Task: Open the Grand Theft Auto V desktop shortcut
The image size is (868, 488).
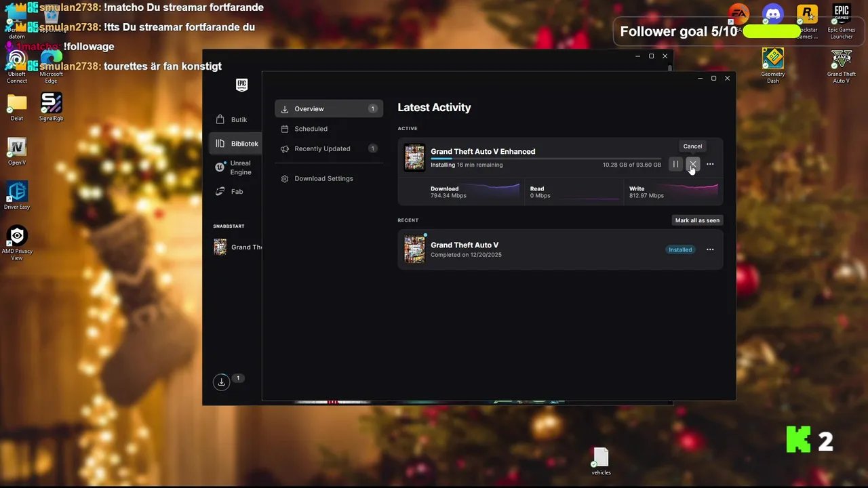Action: 842,66
